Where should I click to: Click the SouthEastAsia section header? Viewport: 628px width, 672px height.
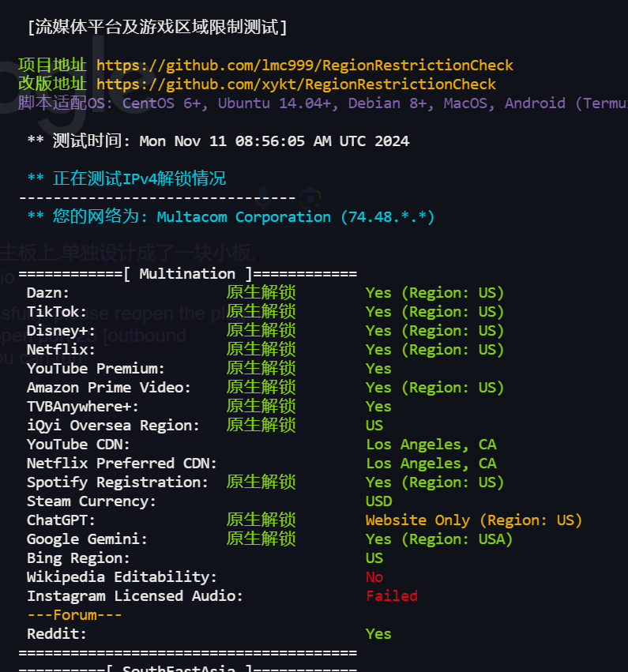tap(188, 668)
